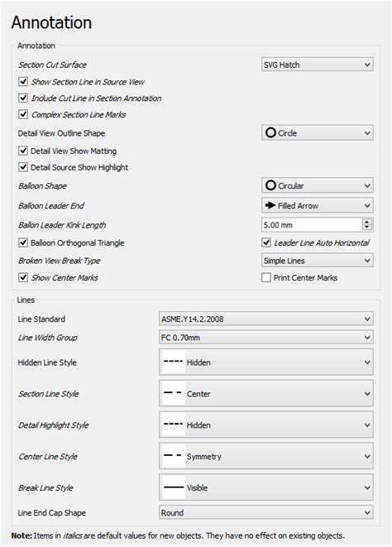Toggle Detail View Show Matting checkbox
Image resolution: width=392 pixels, height=547 pixels.
23,151
